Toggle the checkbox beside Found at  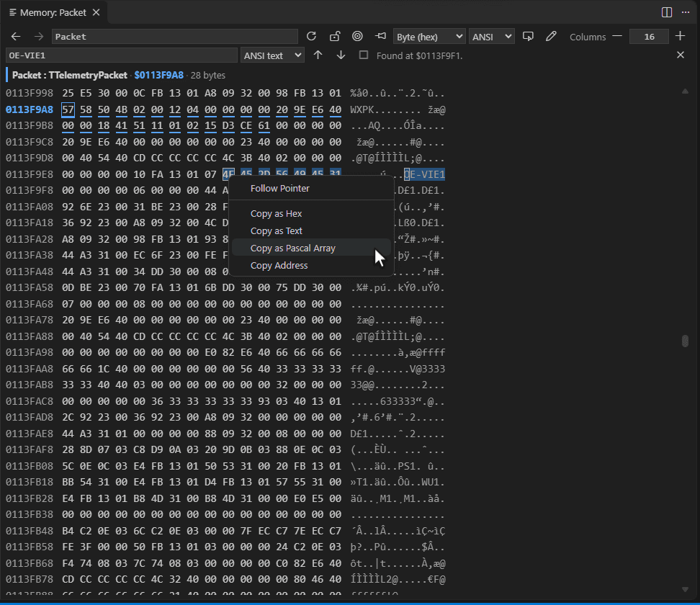(x=364, y=55)
